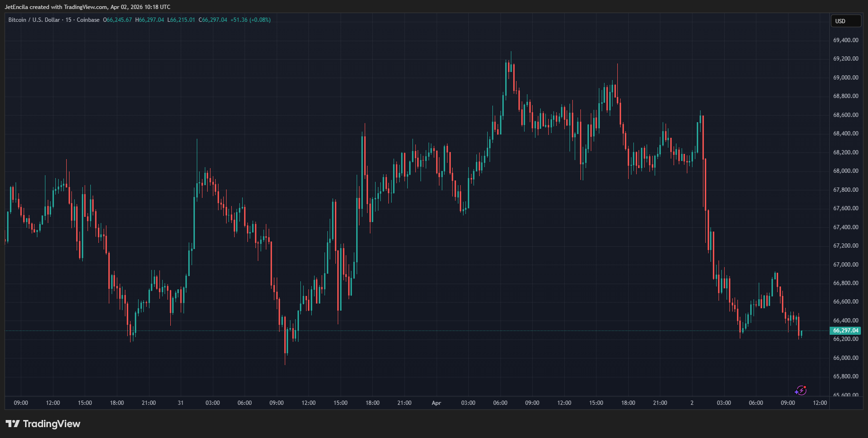Click the final 12:00 time axis label

click(x=819, y=403)
